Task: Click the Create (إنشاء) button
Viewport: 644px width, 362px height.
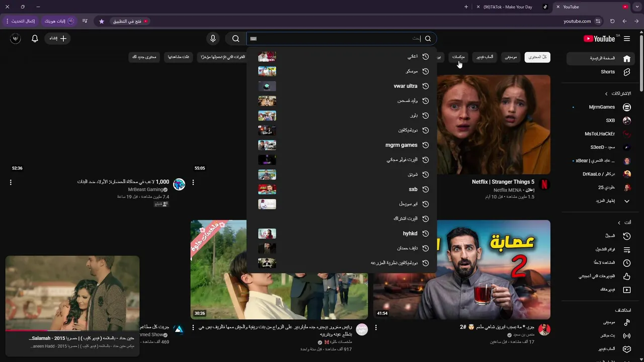Action: click(x=58, y=39)
